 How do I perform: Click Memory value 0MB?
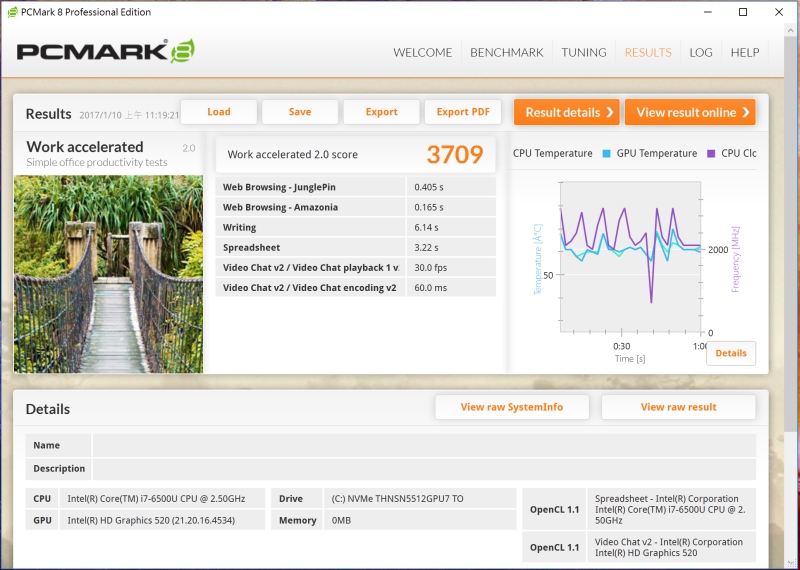[x=420, y=521]
